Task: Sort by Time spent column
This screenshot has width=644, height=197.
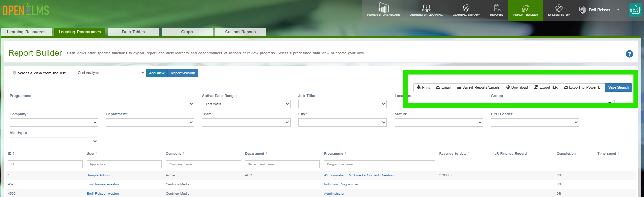Action: click(x=609, y=154)
